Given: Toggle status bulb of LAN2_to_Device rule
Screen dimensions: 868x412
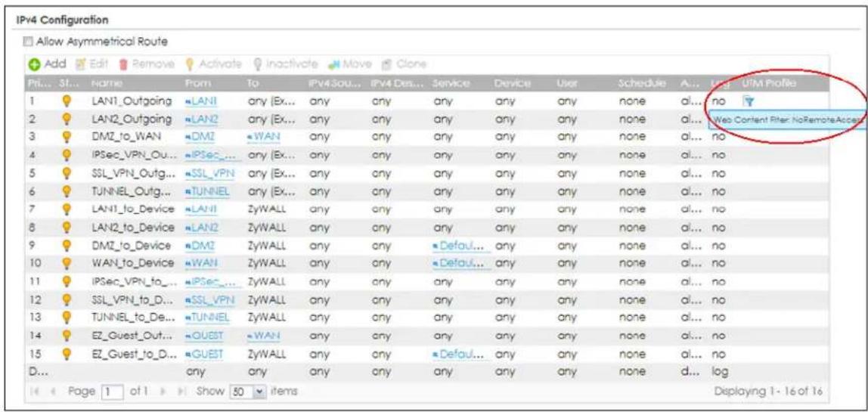Looking at the screenshot, I should click(x=68, y=226).
